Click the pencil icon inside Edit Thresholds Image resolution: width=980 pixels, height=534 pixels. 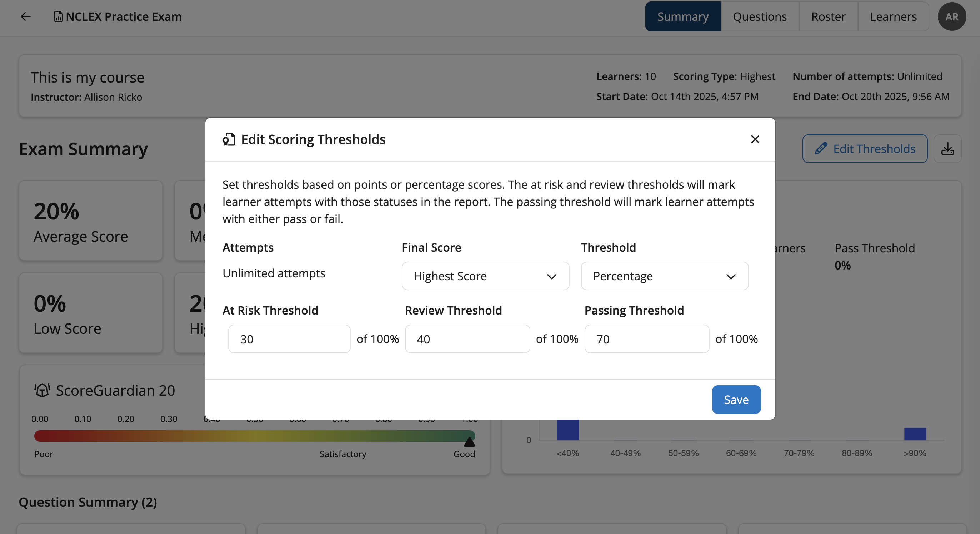[x=822, y=148]
